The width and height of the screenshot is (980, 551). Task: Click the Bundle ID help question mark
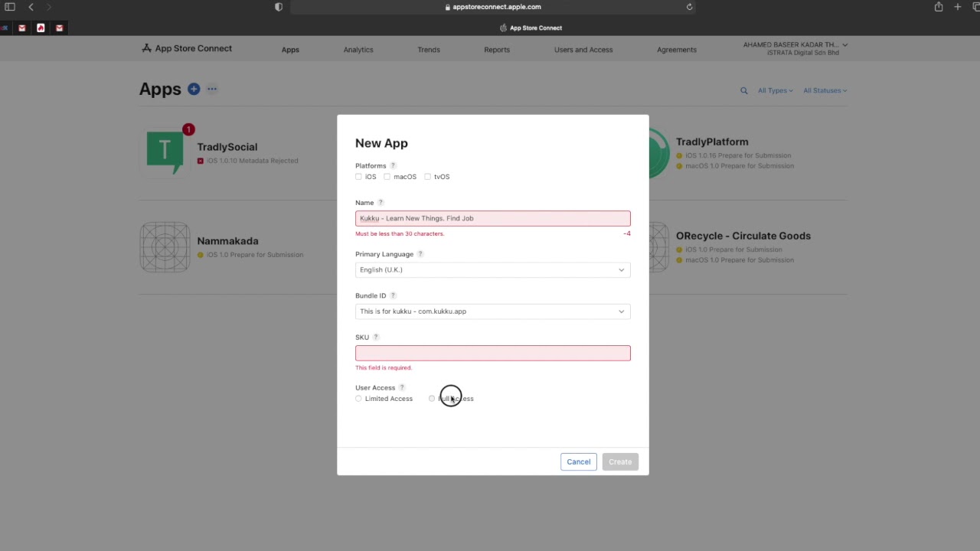tap(393, 295)
